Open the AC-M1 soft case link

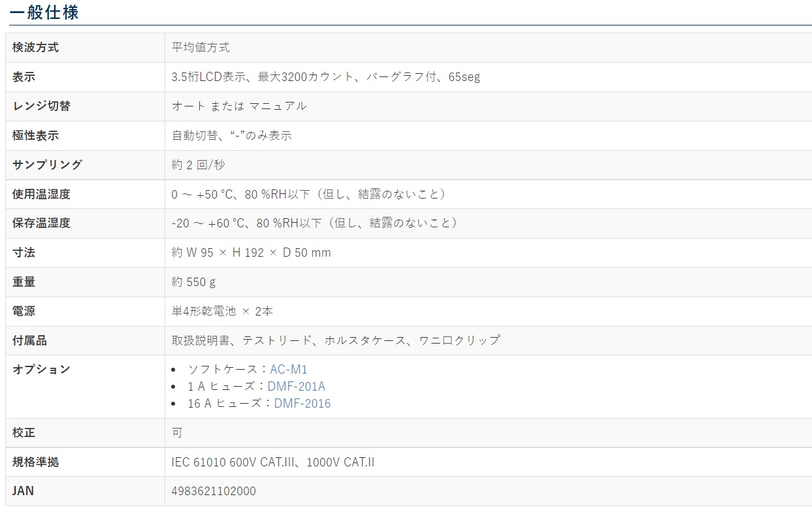(288, 369)
